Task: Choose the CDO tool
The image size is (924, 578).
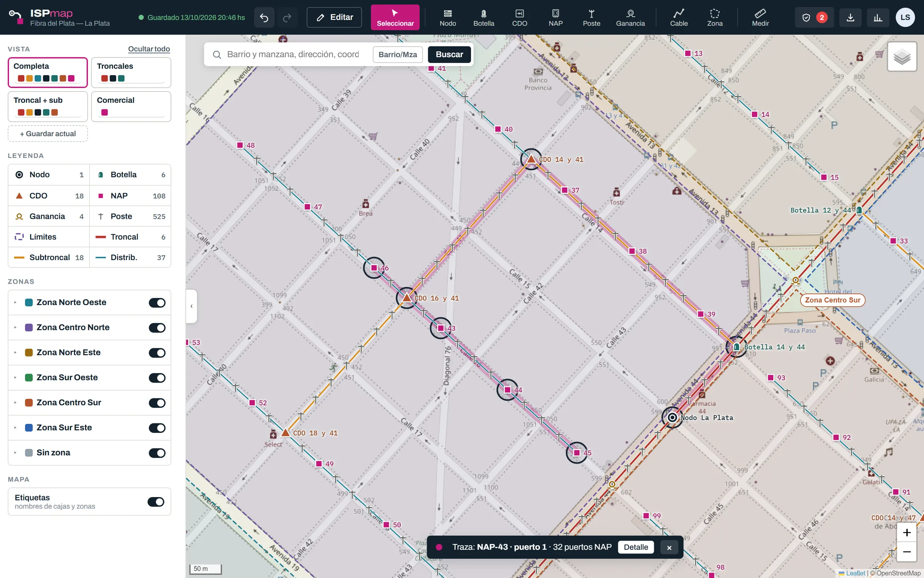Action: tap(519, 17)
